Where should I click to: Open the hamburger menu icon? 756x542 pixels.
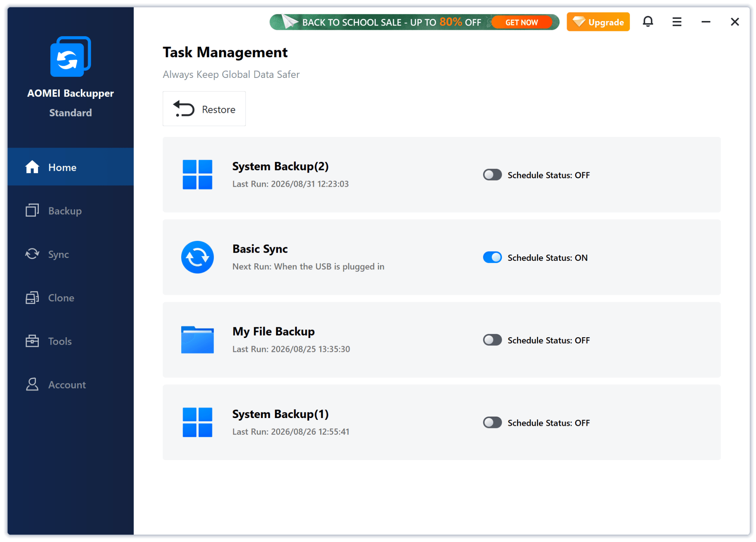677,22
